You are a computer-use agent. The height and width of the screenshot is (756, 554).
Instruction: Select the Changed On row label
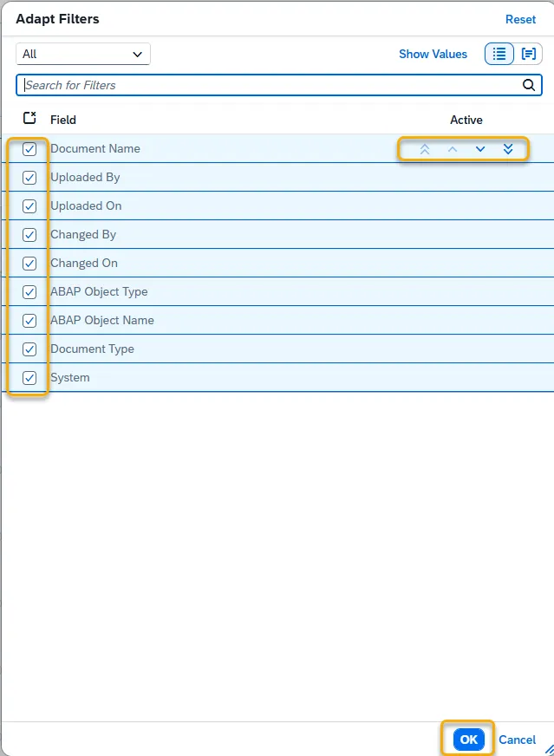point(84,264)
